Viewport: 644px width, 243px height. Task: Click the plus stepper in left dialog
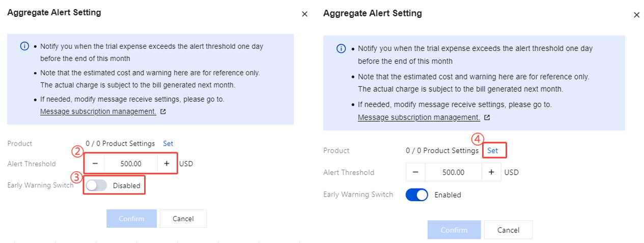[x=166, y=164]
